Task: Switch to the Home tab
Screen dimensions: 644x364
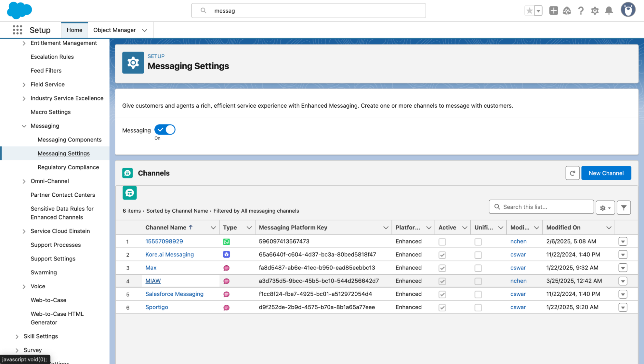Action: tap(74, 30)
